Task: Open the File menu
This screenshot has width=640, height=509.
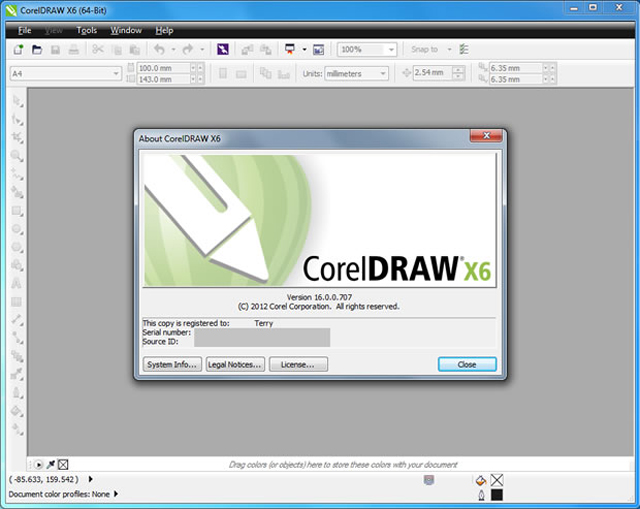Action: click(x=24, y=31)
